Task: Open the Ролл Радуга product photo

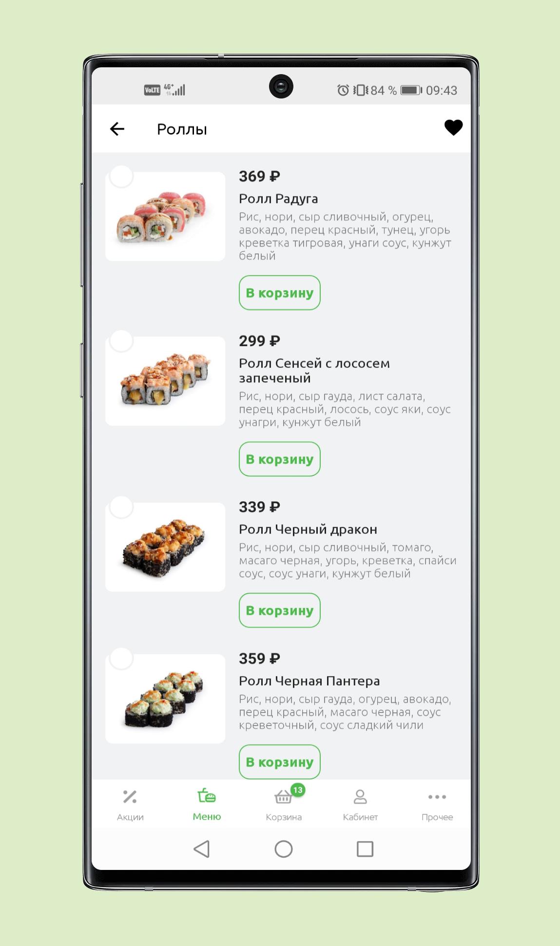Action: click(x=165, y=217)
